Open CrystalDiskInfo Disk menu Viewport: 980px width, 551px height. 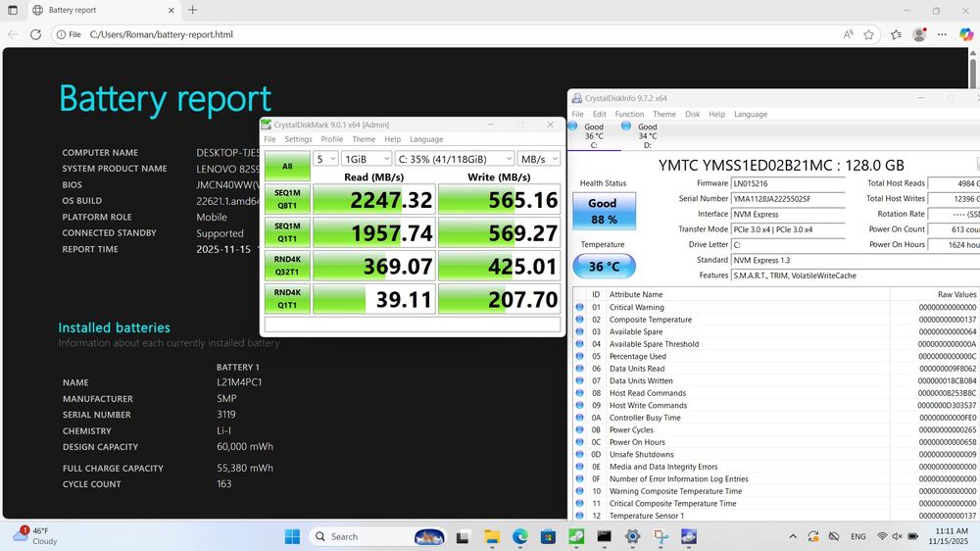pos(693,115)
